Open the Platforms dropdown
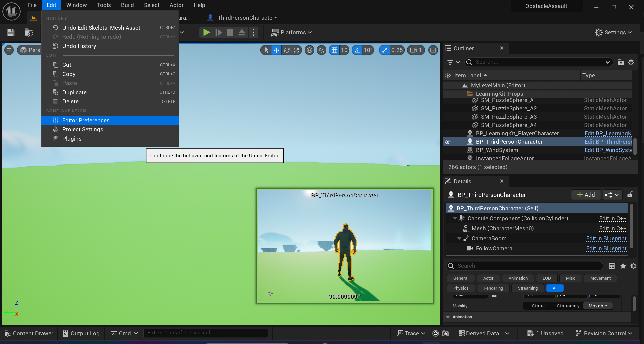 click(292, 32)
